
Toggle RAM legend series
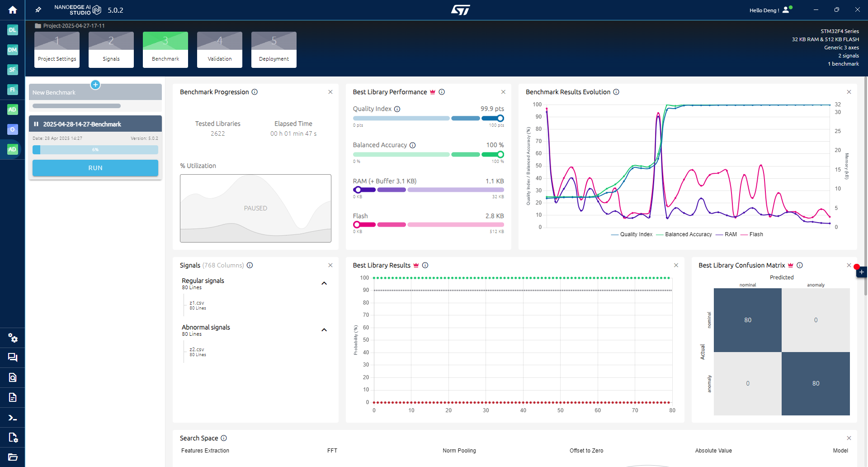726,234
